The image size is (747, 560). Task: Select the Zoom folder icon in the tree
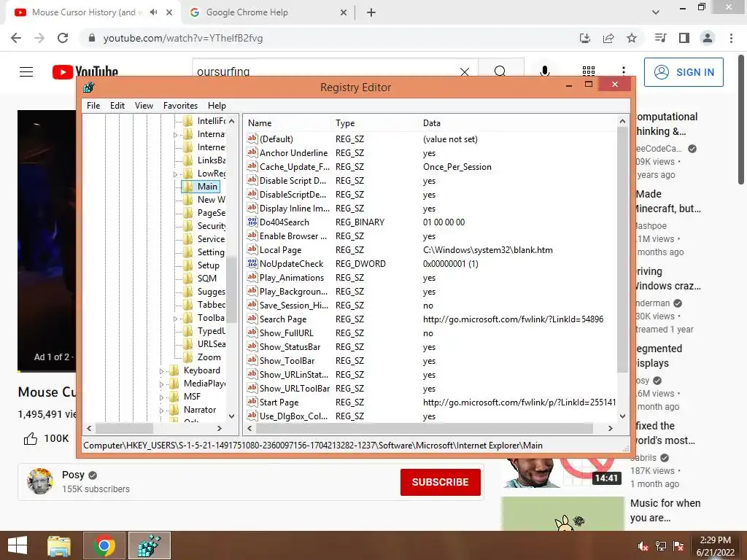click(x=189, y=357)
